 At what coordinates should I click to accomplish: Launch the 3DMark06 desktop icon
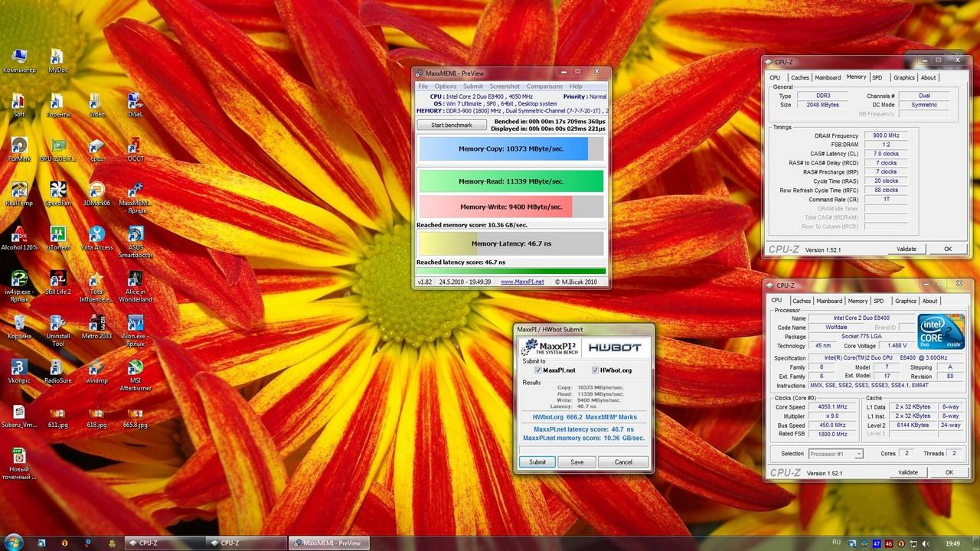coord(96,194)
